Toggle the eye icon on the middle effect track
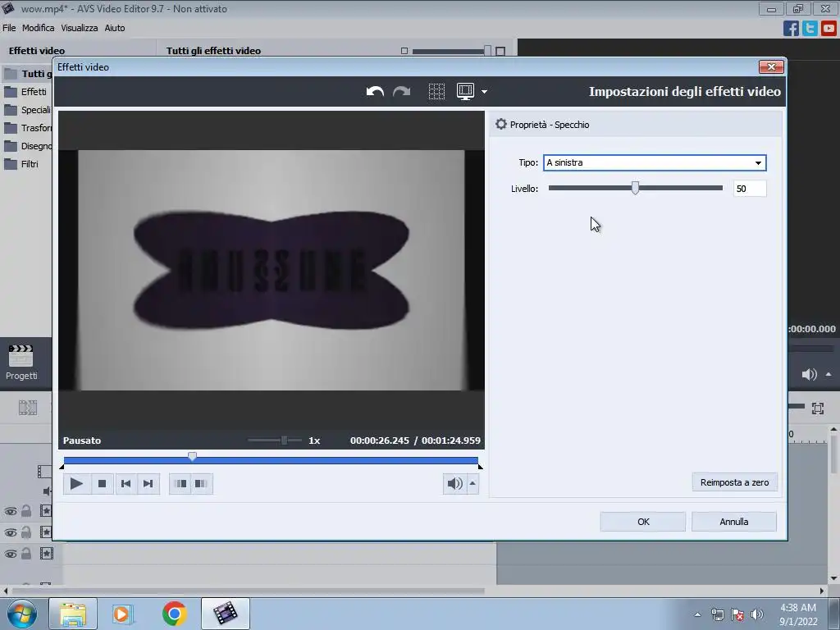This screenshot has width=840, height=630. pos(10,532)
